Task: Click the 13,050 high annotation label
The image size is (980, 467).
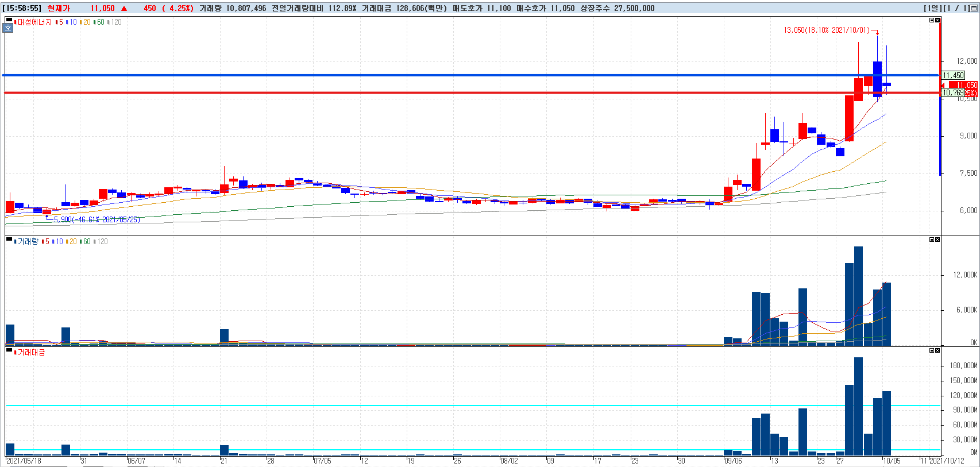Action: pos(827,30)
